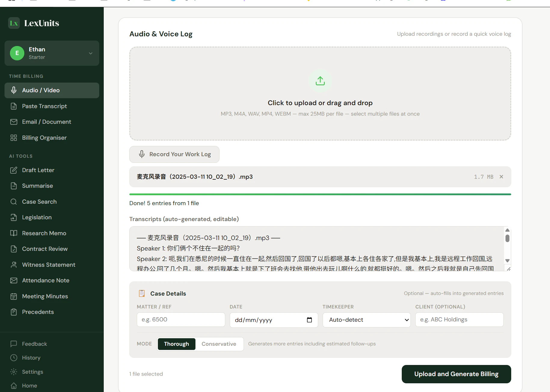
Task: Remove the uploaded 麦克风录音 mp3 file
Action: (x=501, y=177)
